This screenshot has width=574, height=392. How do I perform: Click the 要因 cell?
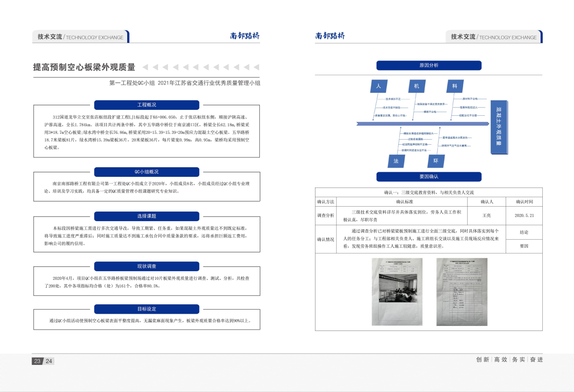coord(524,246)
